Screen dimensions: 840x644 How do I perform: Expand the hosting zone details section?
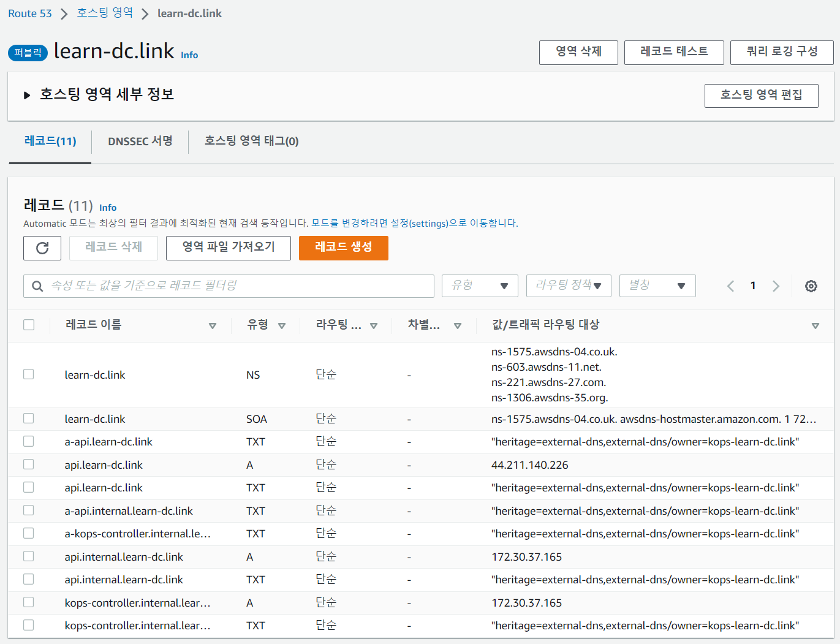(x=27, y=95)
